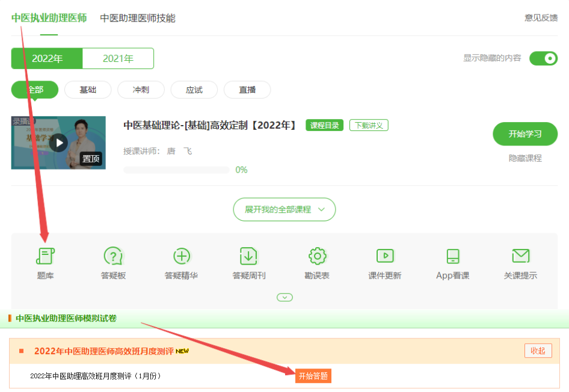Open the 题库 question bank icon

point(45,257)
